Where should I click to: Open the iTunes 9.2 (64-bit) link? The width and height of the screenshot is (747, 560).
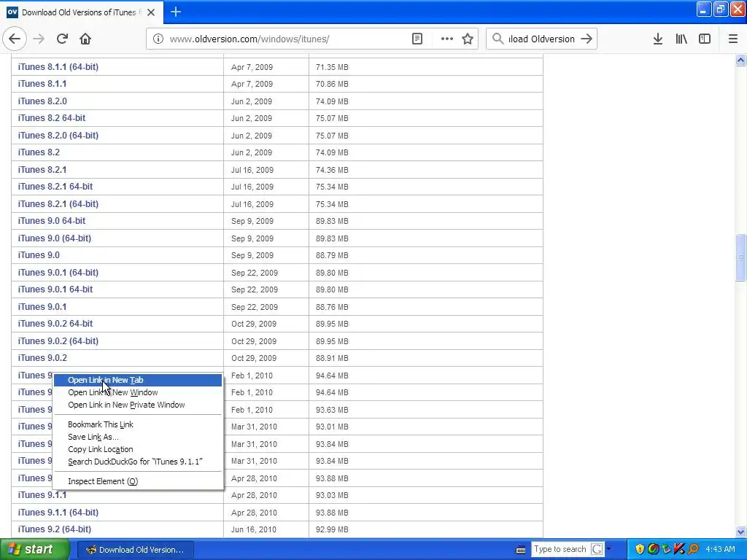54,529
